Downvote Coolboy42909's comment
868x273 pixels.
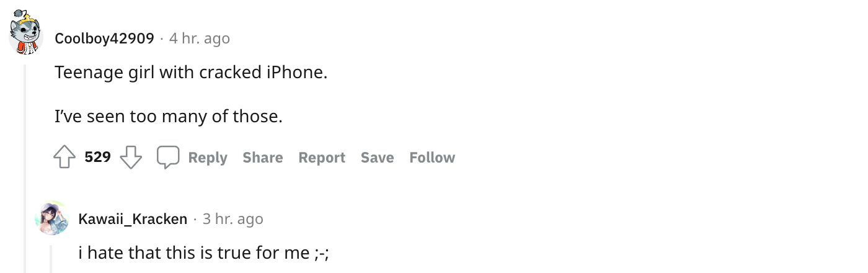coord(131,158)
